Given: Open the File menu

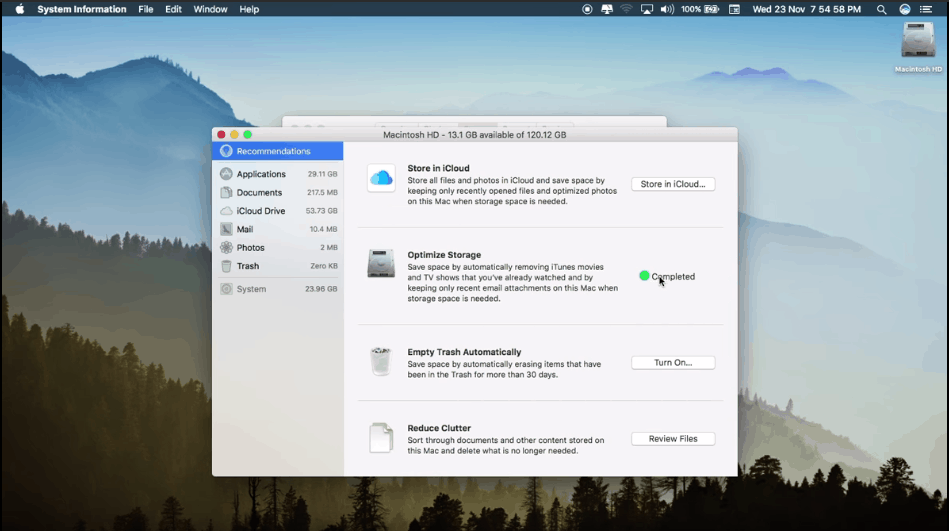Looking at the screenshot, I should 145,9.
